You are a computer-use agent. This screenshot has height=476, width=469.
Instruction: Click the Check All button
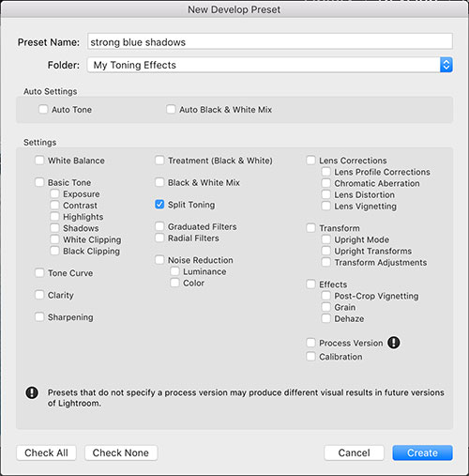click(x=46, y=453)
